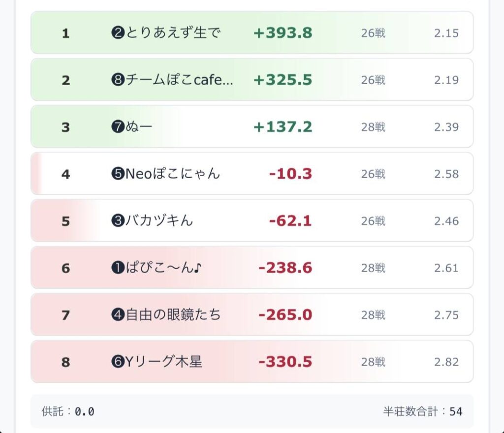Open the とりあえず生で team name
Screen dimensions: 504x433
pyautogui.click(x=173, y=33)
